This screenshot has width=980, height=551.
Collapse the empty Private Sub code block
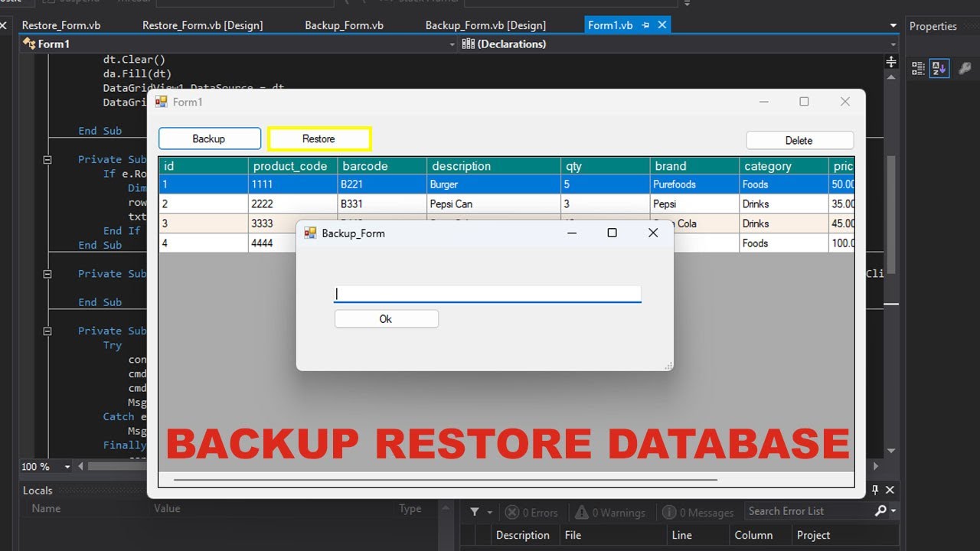(x=47, y=274)
